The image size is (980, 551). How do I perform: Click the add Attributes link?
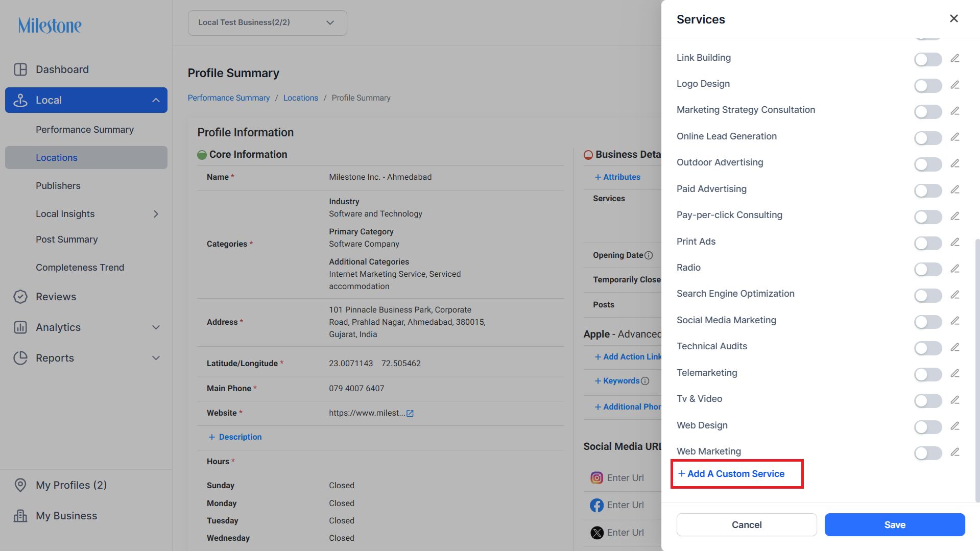tap(617, 177)
